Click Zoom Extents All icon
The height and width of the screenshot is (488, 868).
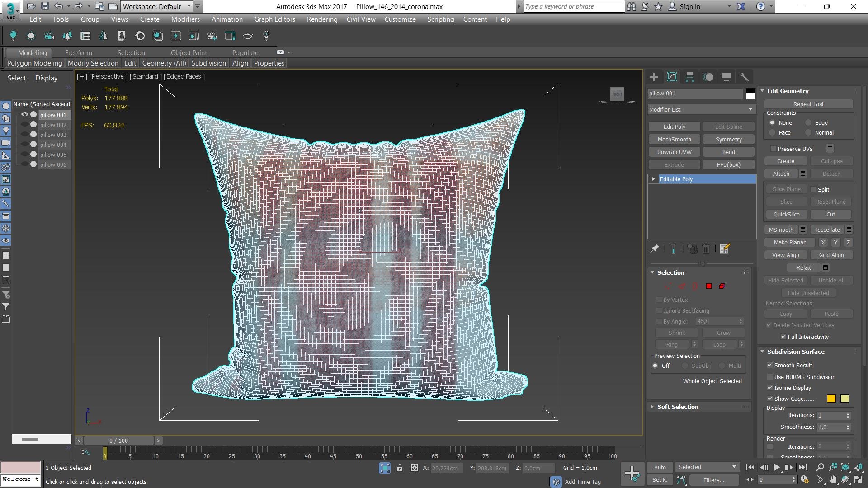(x=858, y=467)
